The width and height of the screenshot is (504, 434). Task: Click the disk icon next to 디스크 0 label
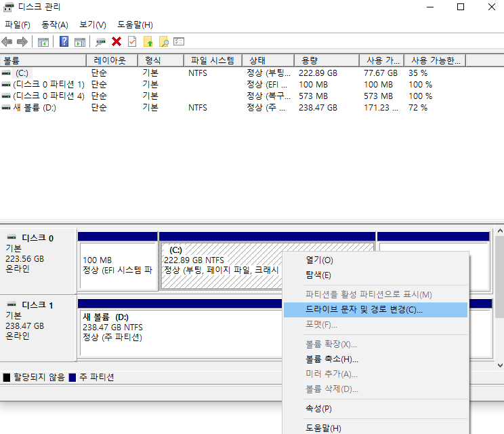pos(12,237)
